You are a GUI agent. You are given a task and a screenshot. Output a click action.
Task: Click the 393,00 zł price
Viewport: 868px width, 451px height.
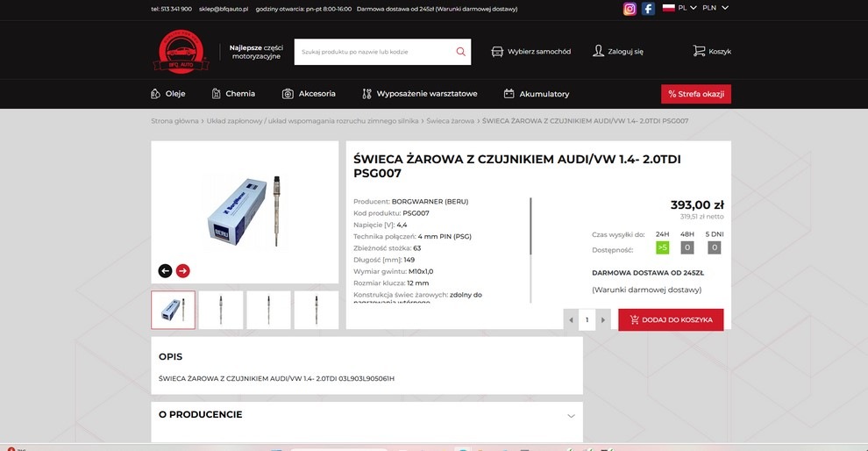697,205
